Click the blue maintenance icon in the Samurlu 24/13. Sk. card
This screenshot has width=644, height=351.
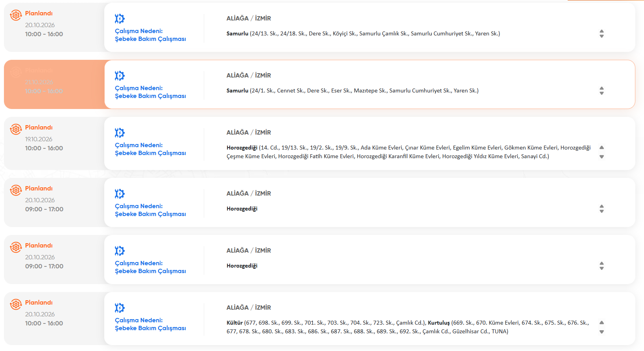point(120,18)
